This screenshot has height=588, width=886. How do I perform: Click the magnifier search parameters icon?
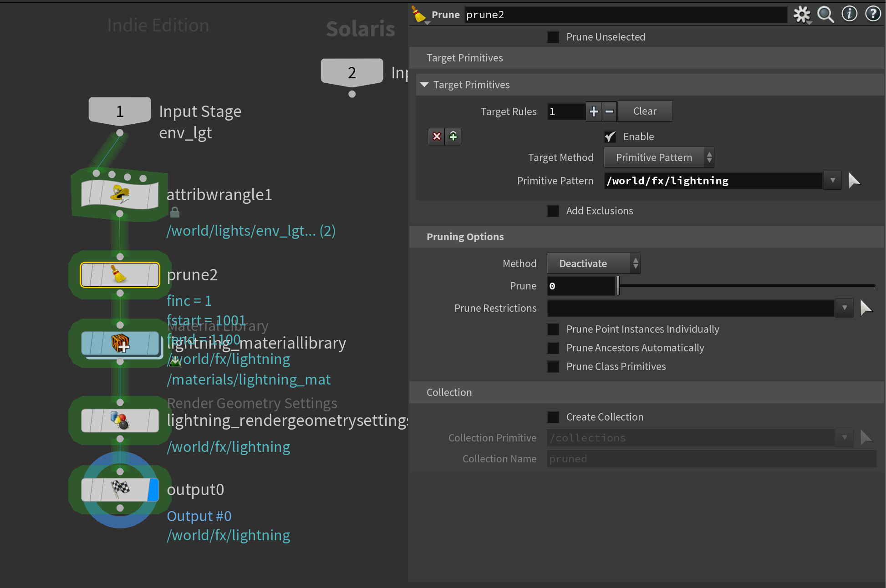[x=825, y=15]
